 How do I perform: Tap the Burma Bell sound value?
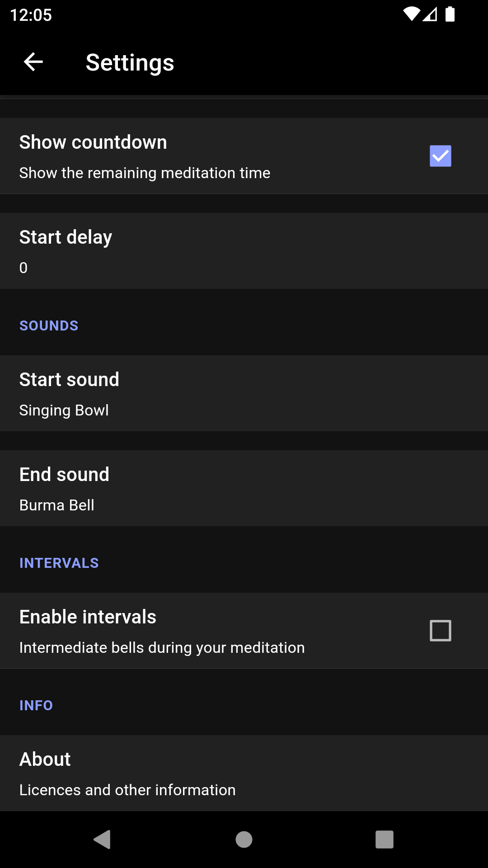(x=57, y=505)
